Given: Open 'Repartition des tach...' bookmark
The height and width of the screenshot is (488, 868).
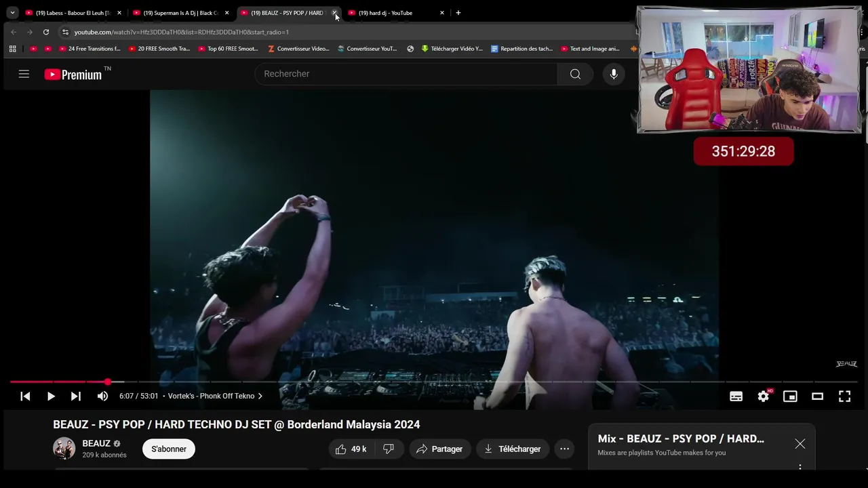Looking at the screenshot, I should [522, 49].
